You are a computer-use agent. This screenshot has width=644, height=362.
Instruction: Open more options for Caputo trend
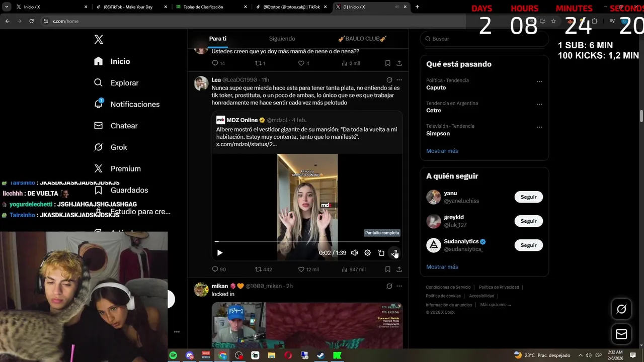tap(539, 81)
